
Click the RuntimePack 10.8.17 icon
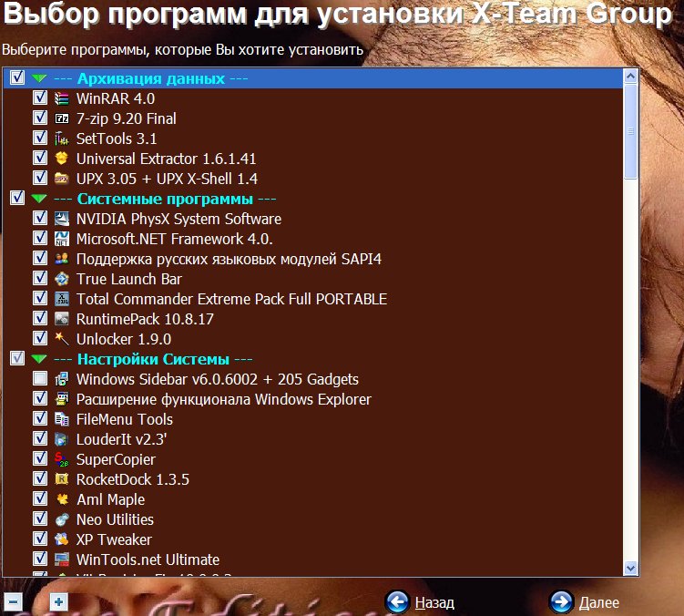62,319
